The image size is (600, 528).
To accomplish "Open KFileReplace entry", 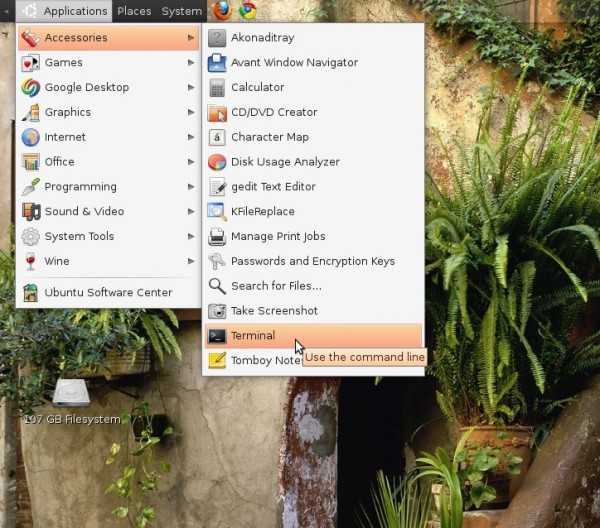I will coord(313,212).
